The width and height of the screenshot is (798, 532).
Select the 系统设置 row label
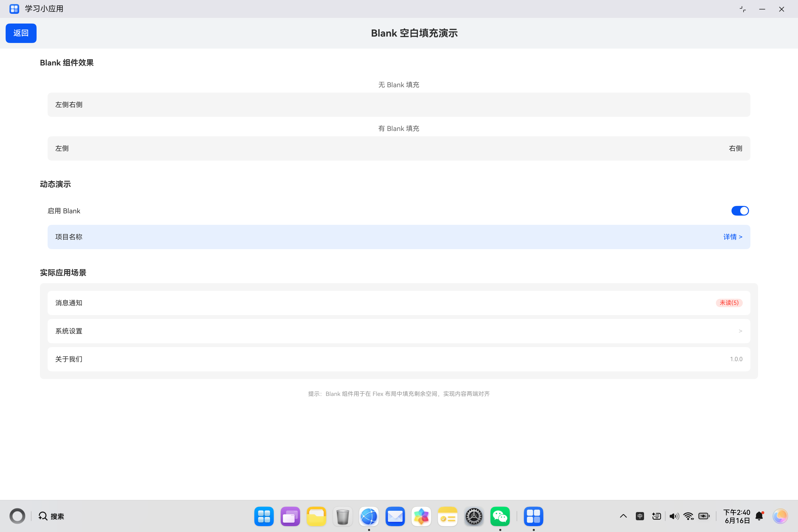[69, 331]
